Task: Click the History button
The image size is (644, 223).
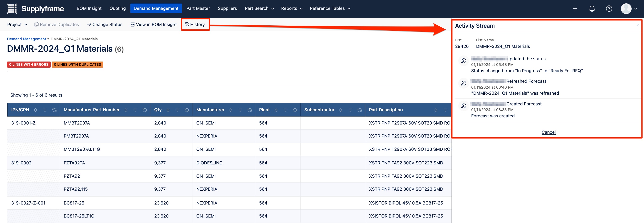Action: pyautogui.click(x=195, y=25)
